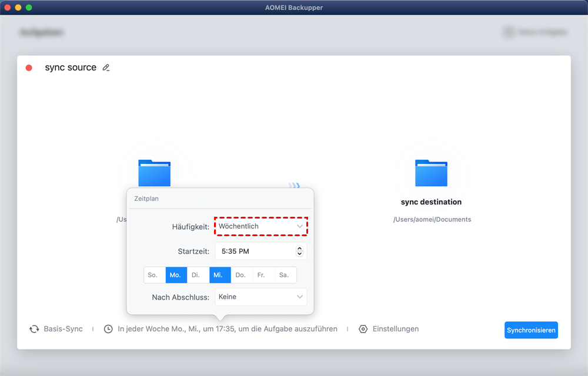
Task: Click the /Users/aomei/Documents path text
Action: [432, 220]
